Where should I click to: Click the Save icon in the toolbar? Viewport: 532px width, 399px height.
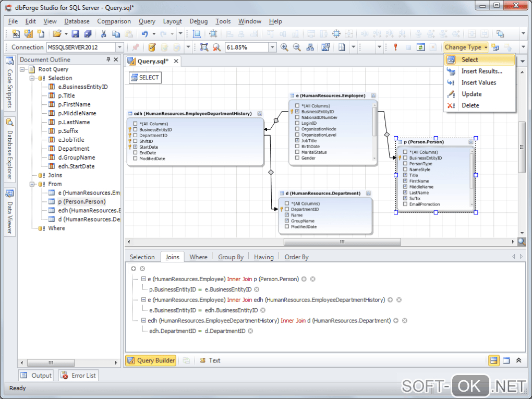[x=75, y=34]
